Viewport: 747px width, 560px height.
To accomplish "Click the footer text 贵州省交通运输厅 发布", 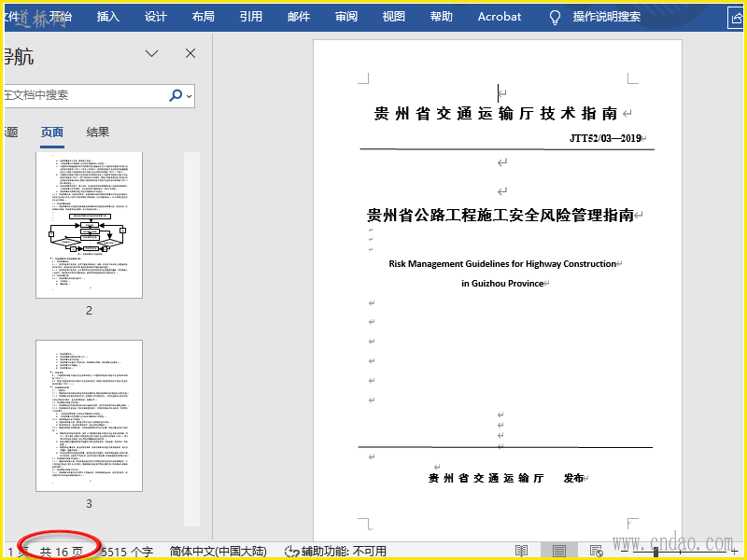I will pos(506,478).
